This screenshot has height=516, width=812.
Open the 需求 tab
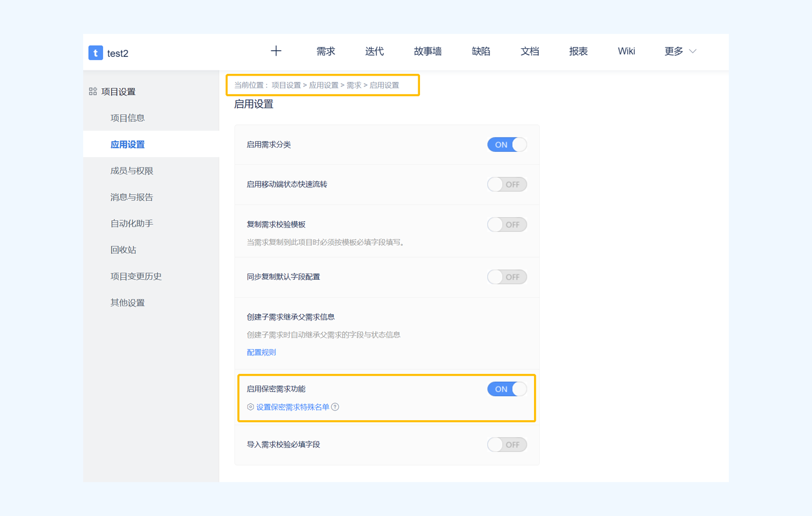tap(325, 52)
